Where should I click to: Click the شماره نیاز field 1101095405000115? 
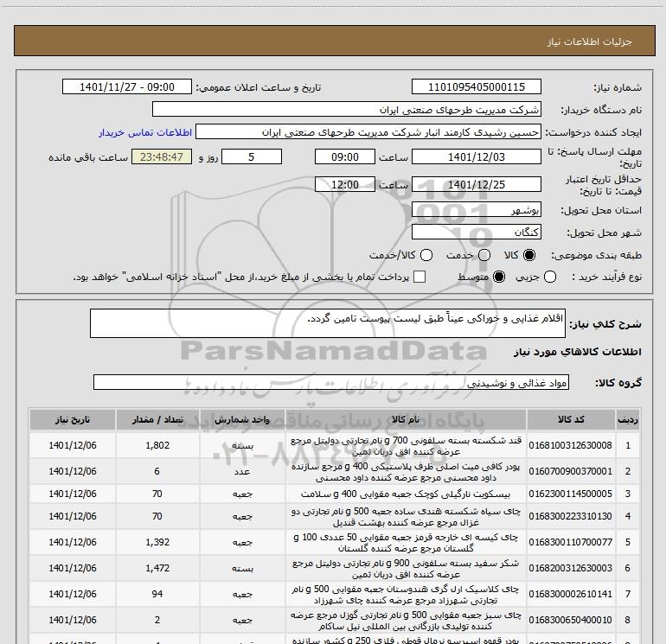[476, 87]
